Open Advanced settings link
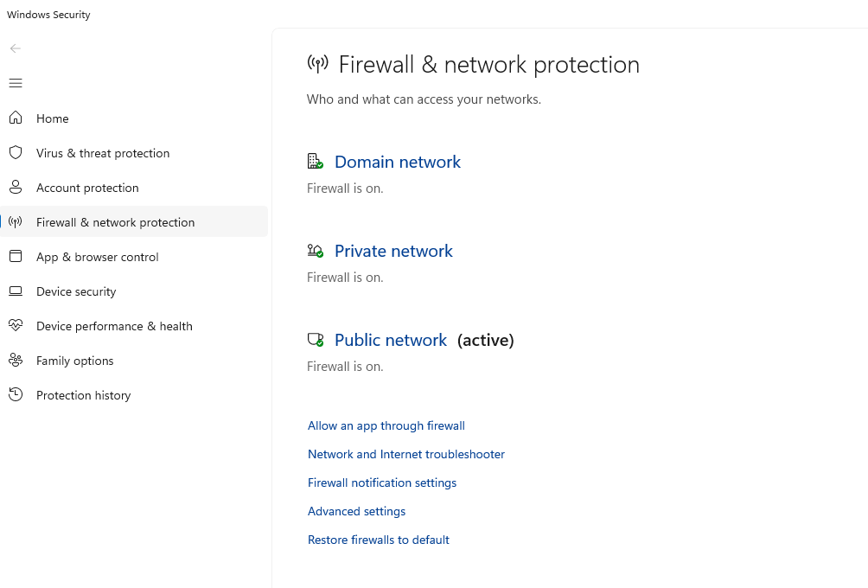Image resolution: width=868 pixels, height=588 pixels. coord(356,511)
